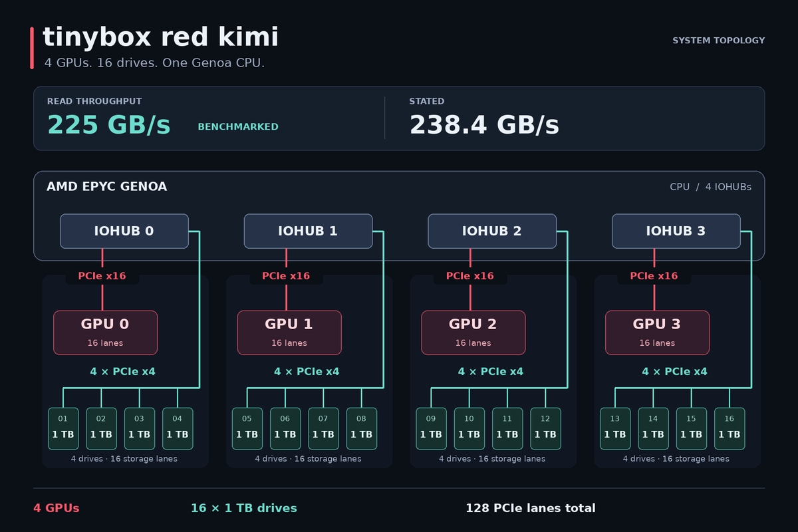
Task: Select drive 10 tile
Action: click(x=469, y=428)
